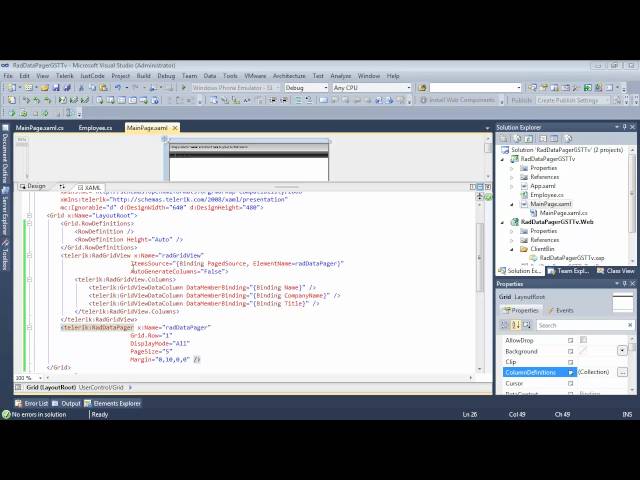Click Show All Files in Solution Explorer

pos(517,139)
